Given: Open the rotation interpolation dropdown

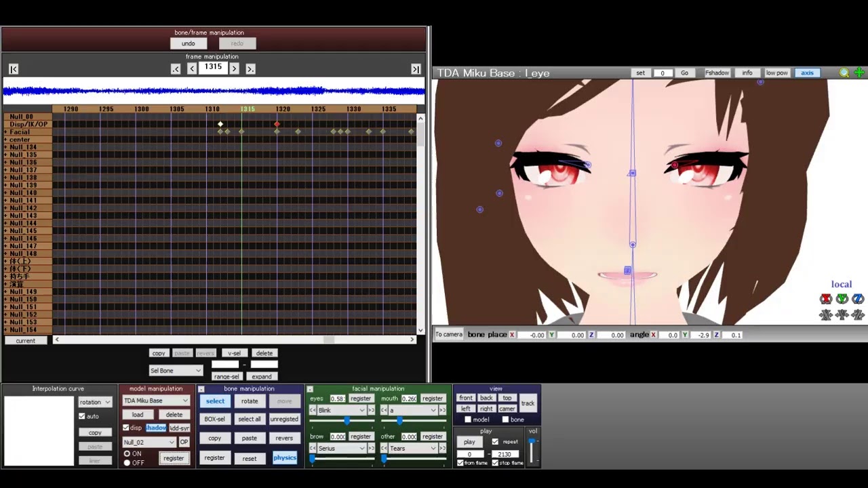Looking at the screenshot, I should pos(94,402).
